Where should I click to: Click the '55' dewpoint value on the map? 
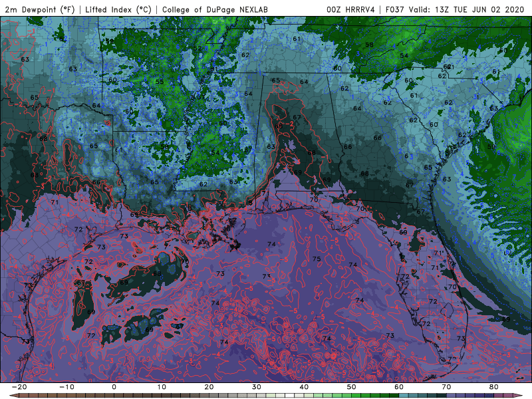click(160, 81)
